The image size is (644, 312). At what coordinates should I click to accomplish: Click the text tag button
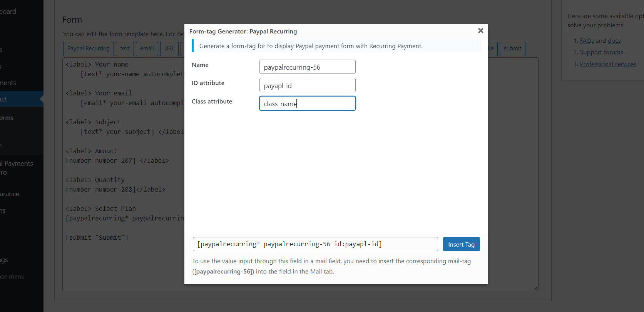[x=125, y=49]
